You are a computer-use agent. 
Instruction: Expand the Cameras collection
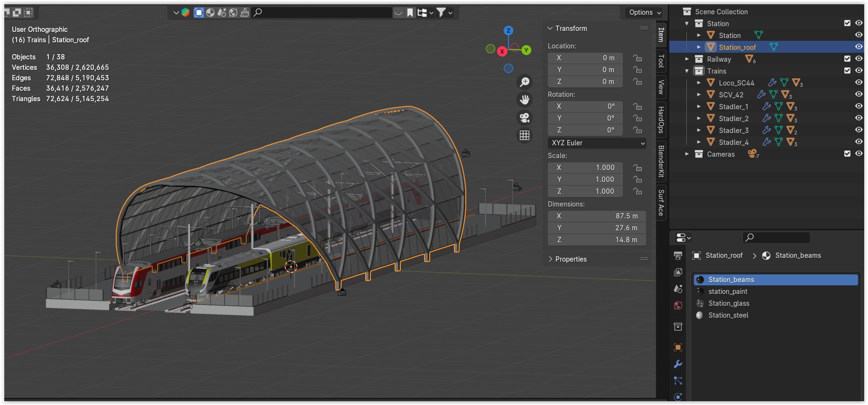click(x=687, y=154)
